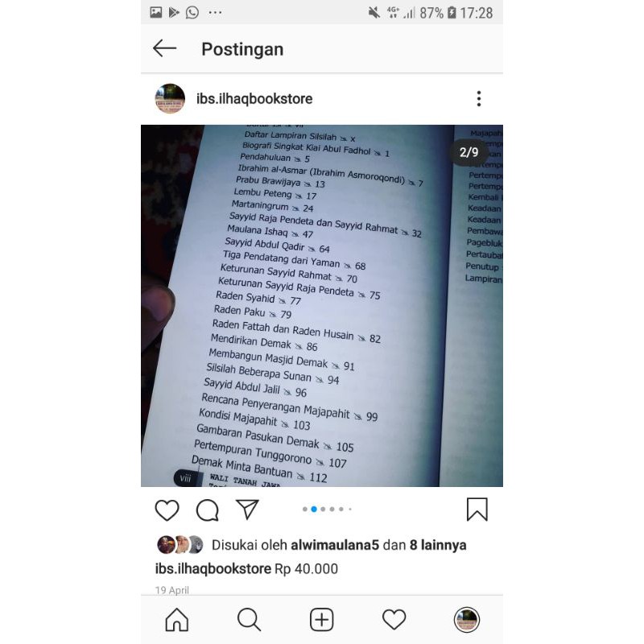Save the post with the bookmark icon

click(477, 510)
